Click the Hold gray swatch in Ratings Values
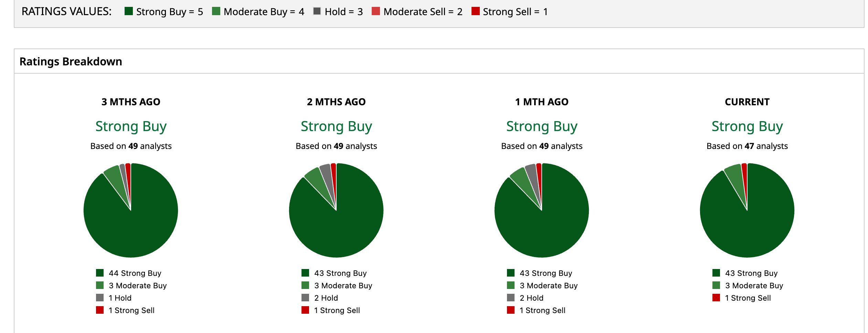 pyautogui.click(x=317, y=11)
